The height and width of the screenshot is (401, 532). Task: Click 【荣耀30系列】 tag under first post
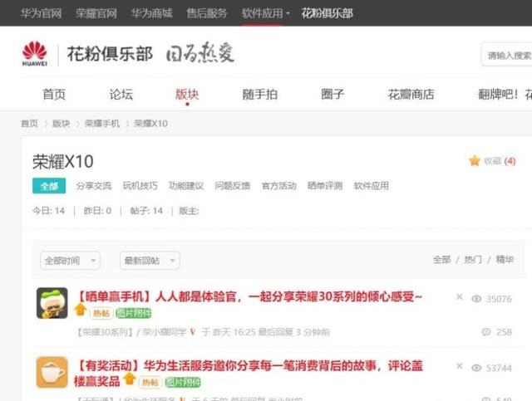[x=105, y=332]
